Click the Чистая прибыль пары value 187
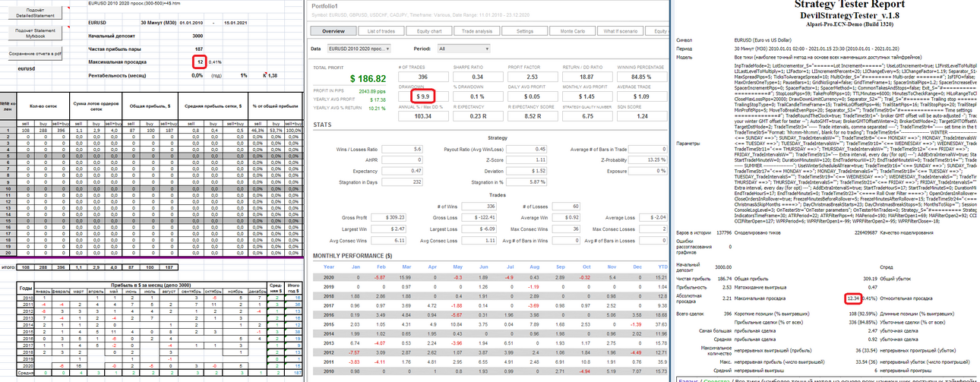Screen dimensions: 980x382 pos(198,49)
